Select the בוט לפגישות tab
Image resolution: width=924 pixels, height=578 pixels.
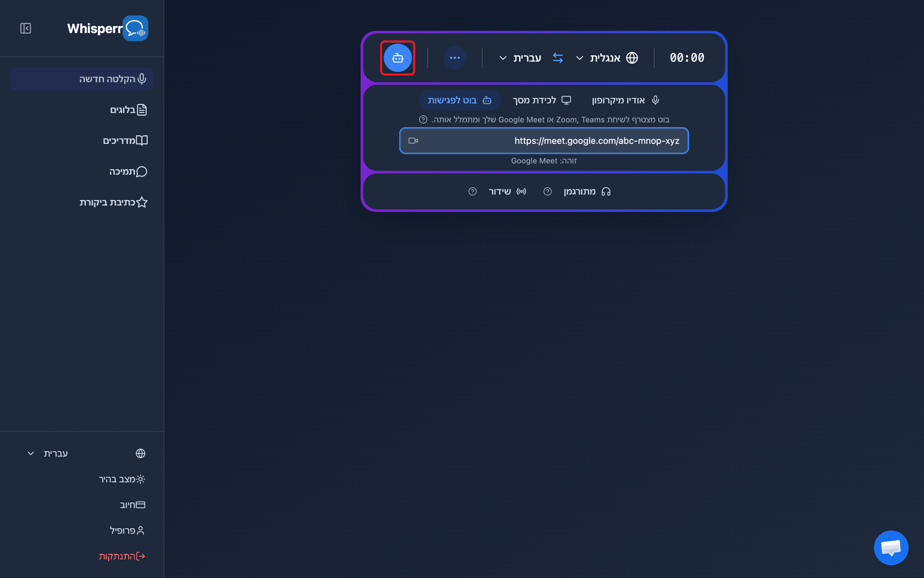pyautogui.click(x=460, y=100)
